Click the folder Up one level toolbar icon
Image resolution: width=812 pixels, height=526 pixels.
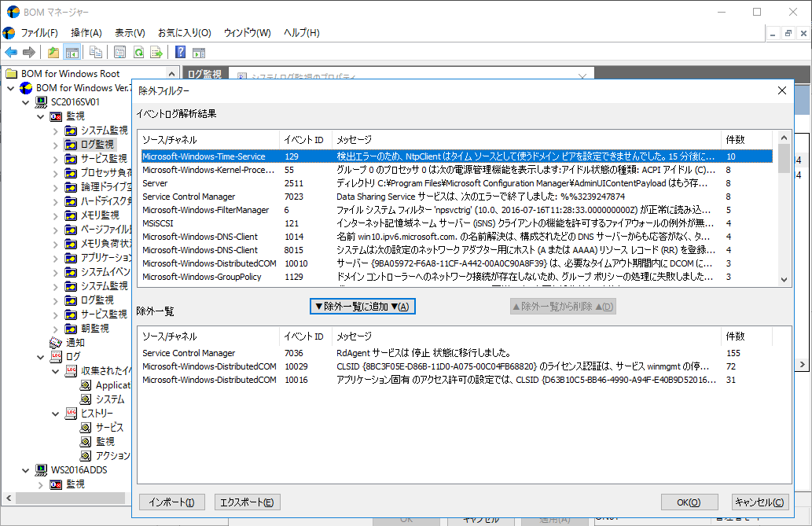[53, 53]
